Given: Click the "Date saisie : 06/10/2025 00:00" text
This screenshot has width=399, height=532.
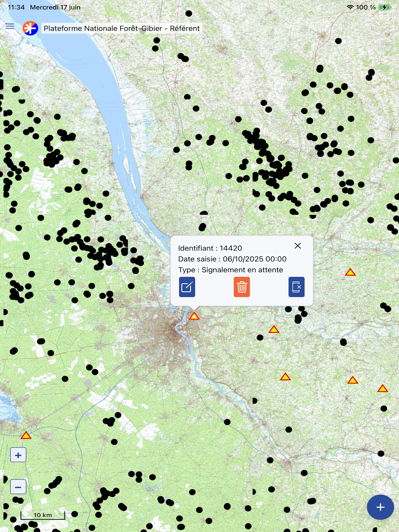Looking at the screenshot, I should pos(232,259).
